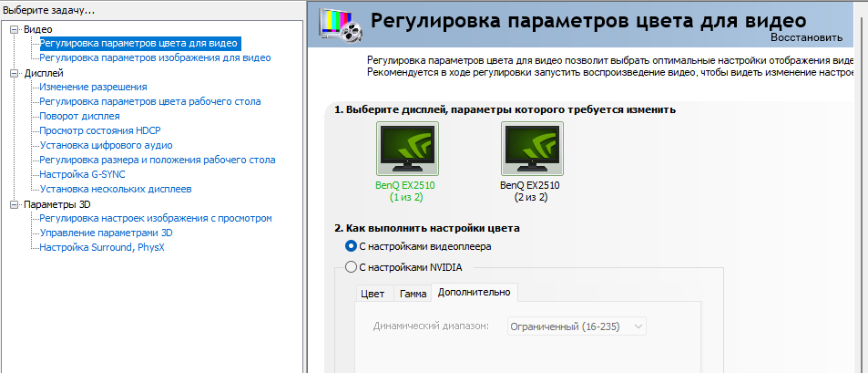868x373 pixels.
Task: Collapse the 'Дисплей' tree section
Action: tap(15, 73)
